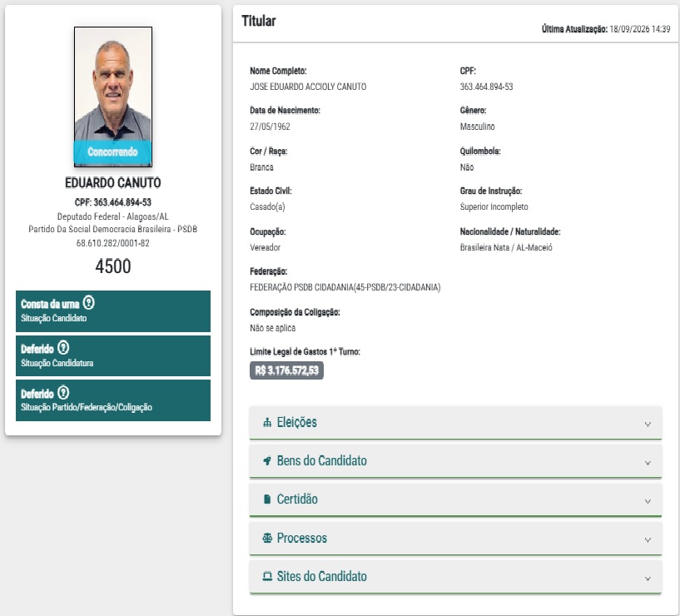680x616 pixels.
Task: Click the Titular panel heading
Action: pos(259,21)
